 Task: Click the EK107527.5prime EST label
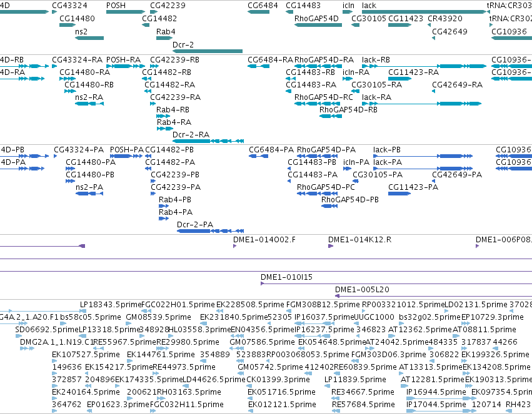[x=86, y=355]
